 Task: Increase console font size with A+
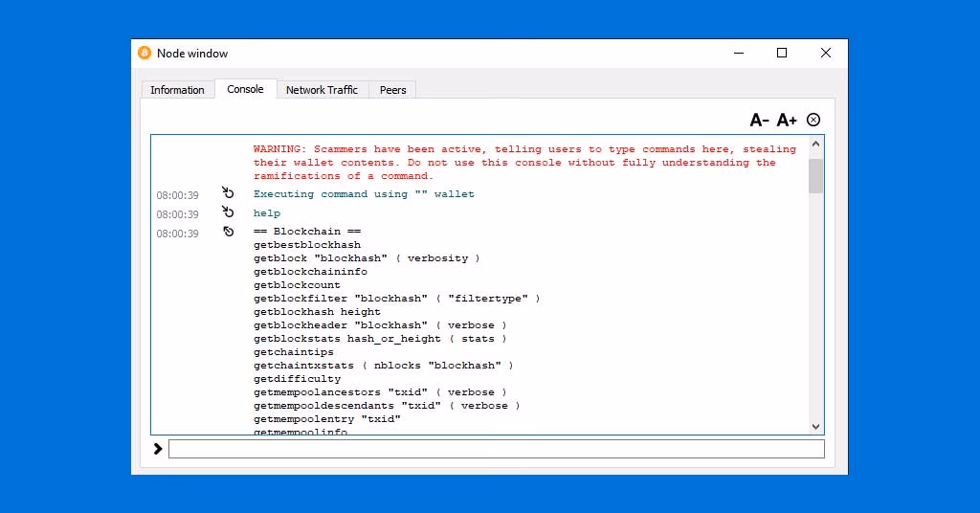(x=787, y=120)
